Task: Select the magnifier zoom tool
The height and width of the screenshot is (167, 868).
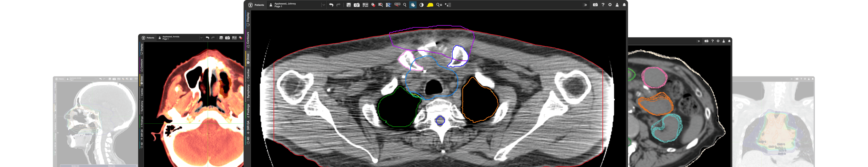Action: tap(405, 5)
